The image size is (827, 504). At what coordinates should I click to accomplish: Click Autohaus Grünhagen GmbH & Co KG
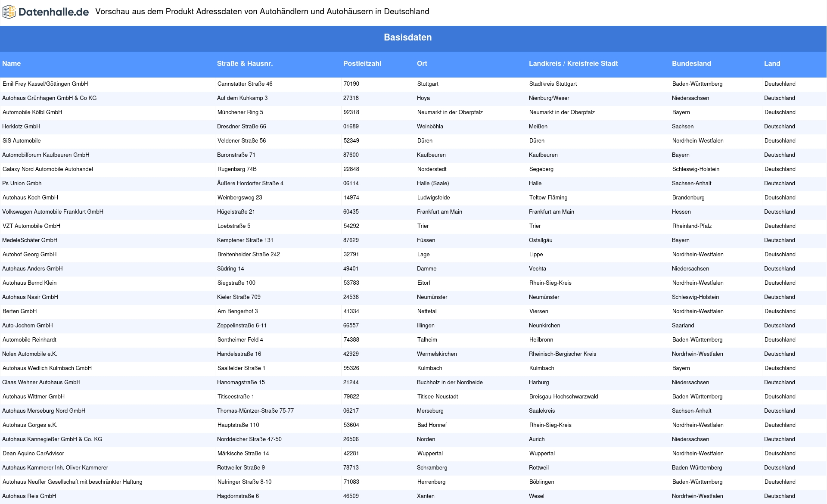tap(50, 98)
